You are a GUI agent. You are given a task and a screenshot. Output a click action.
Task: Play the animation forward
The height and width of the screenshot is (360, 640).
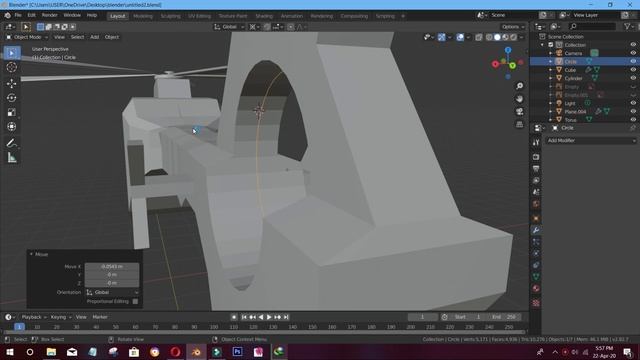point(269,317)
